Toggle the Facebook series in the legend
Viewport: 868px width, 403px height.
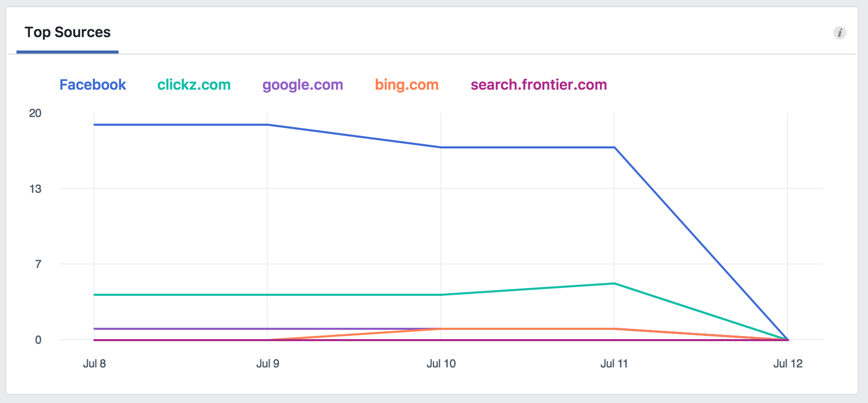coord(93,85)
